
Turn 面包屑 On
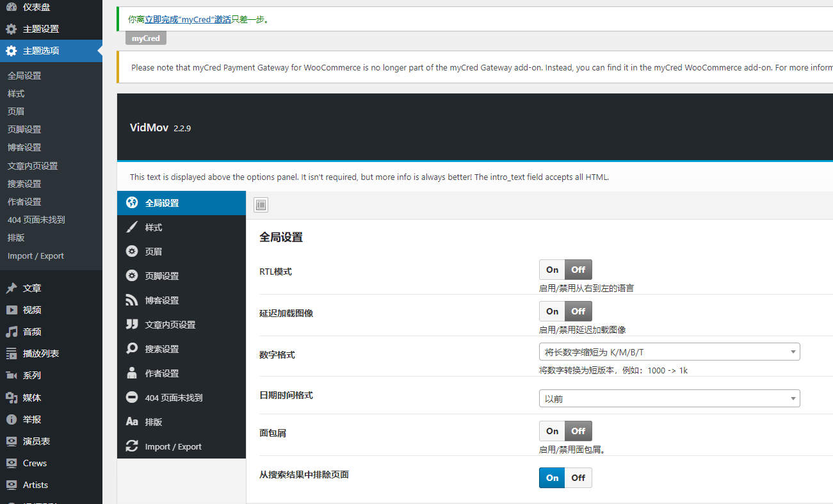coord(552,431)
